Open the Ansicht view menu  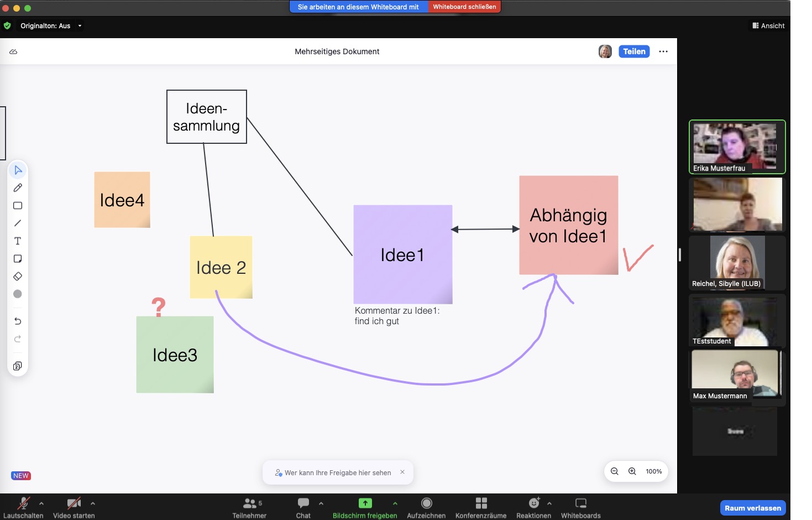(768, 26)
